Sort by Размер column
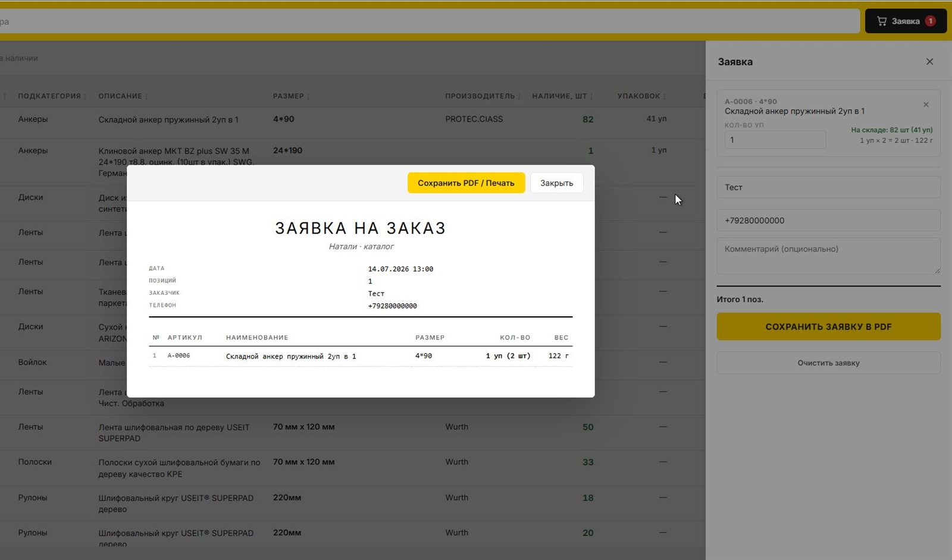952x560 pixels. click(x=291, y=96)
